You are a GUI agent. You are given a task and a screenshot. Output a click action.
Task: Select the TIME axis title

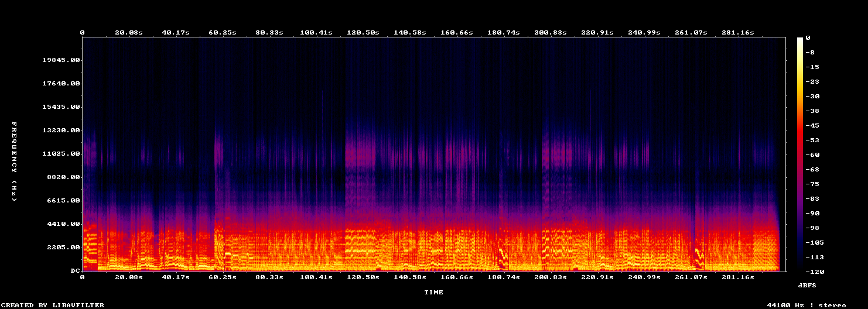click(434, 292)
